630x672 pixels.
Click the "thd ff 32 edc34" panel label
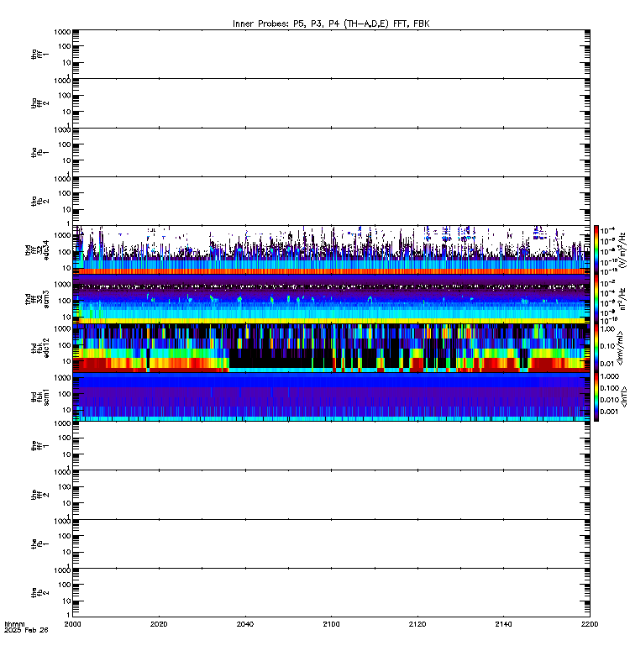[37, 250]
